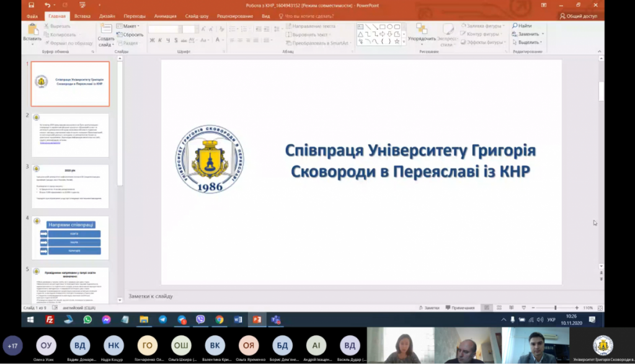This screenshot has height=364, width=635.
Task: Open the Упорядочить (Arrange) tool
Action: [422, 31]
